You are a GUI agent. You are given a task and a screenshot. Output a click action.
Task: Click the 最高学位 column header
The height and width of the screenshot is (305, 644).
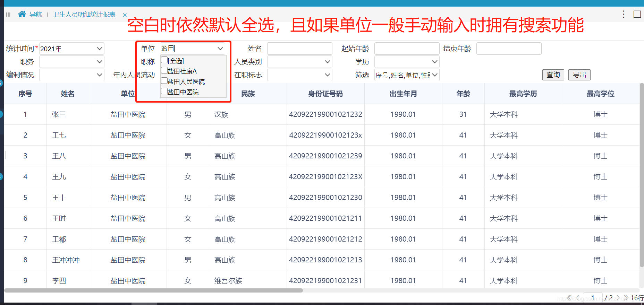click(600, 94)
